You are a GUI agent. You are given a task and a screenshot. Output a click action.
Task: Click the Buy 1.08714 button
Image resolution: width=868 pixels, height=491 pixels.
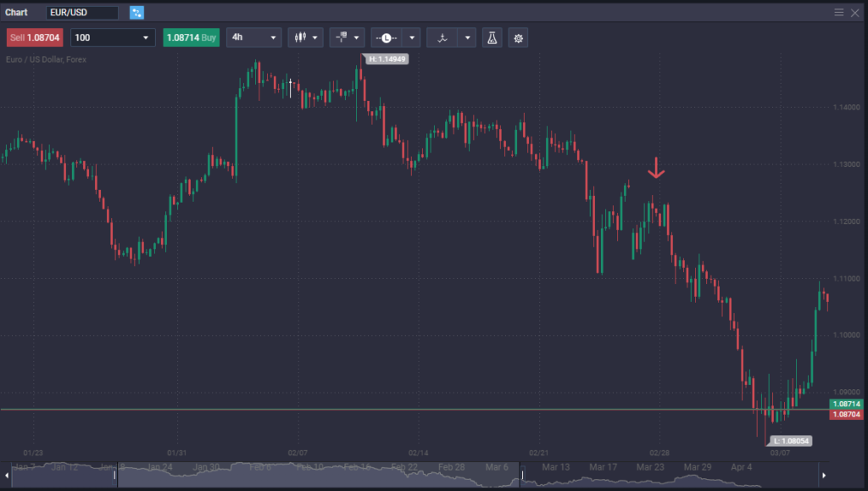[x=191, y=37]
